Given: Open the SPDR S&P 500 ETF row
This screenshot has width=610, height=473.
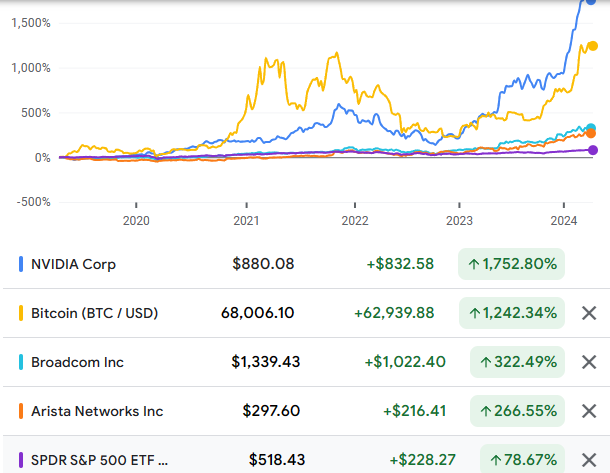Looking at the screenshot, I should coord(306,454).
